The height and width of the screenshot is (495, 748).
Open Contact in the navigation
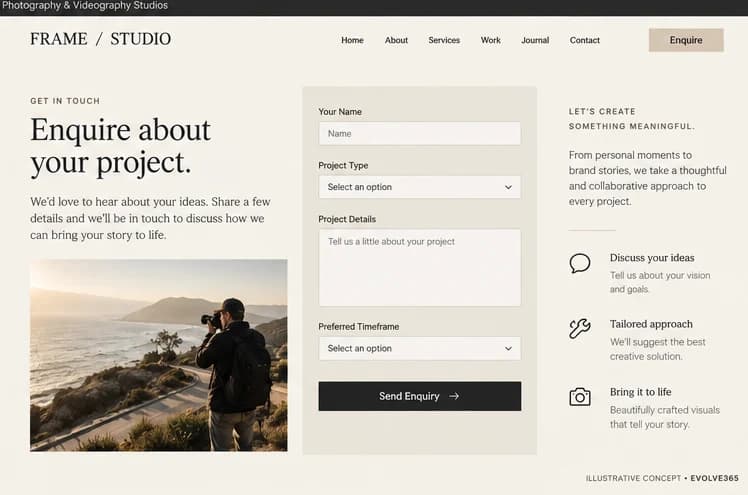[584, 40]
